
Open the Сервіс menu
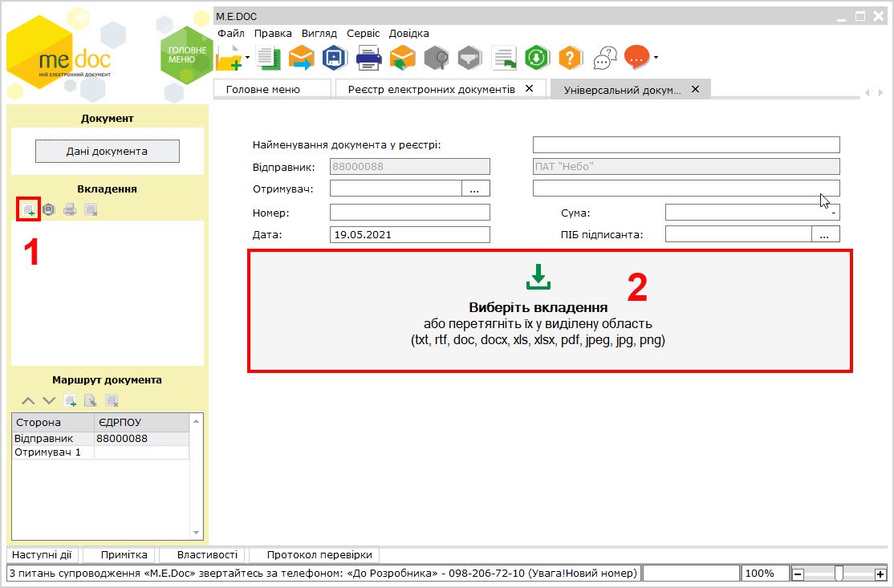(x=363, y=34)
